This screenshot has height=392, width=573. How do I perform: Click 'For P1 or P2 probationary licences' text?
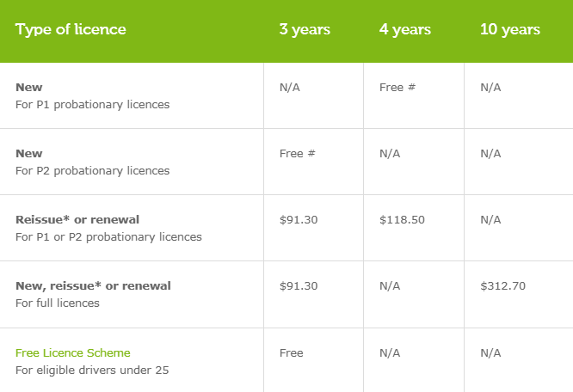click(x=108, y=237)
